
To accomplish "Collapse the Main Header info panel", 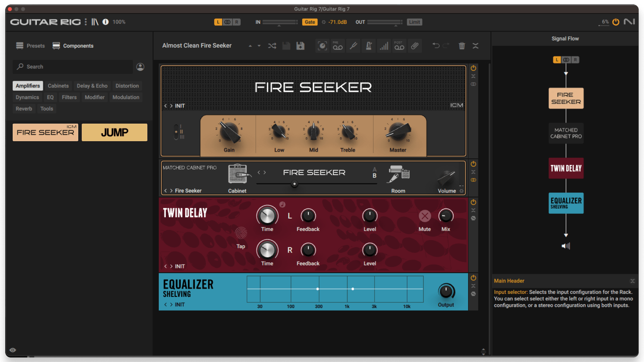I will point(632,281).
